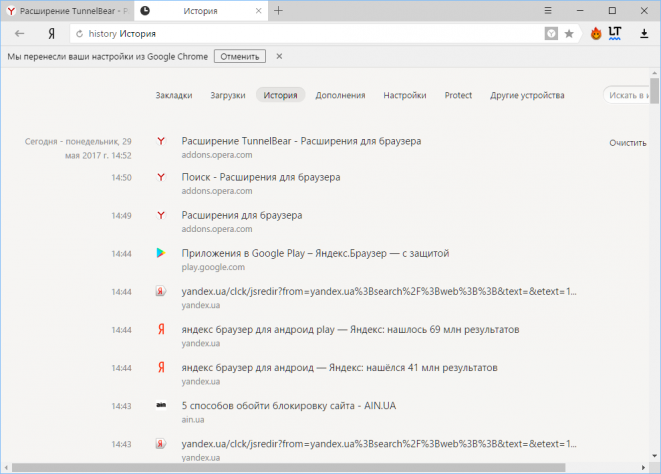This screenshot has height=474, width=661.
Task: Open the 41 млн результатов search entry
Action: pyautogui.click(x=339, y=368)
